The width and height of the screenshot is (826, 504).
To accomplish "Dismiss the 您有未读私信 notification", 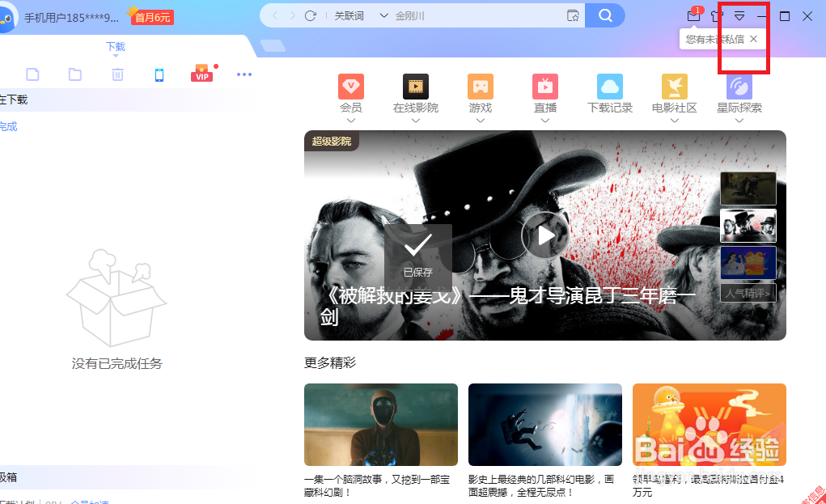I will point(754,39).
